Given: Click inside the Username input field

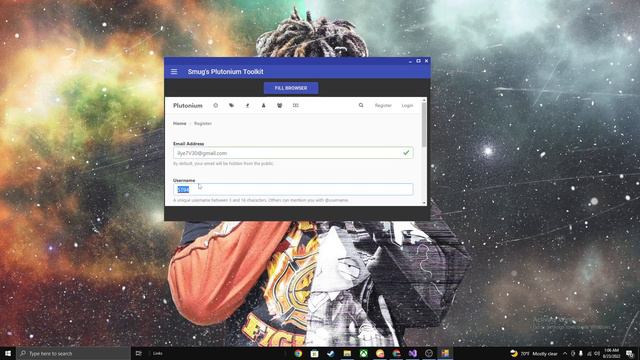Looking at the screenshot, I should point(293,189).
